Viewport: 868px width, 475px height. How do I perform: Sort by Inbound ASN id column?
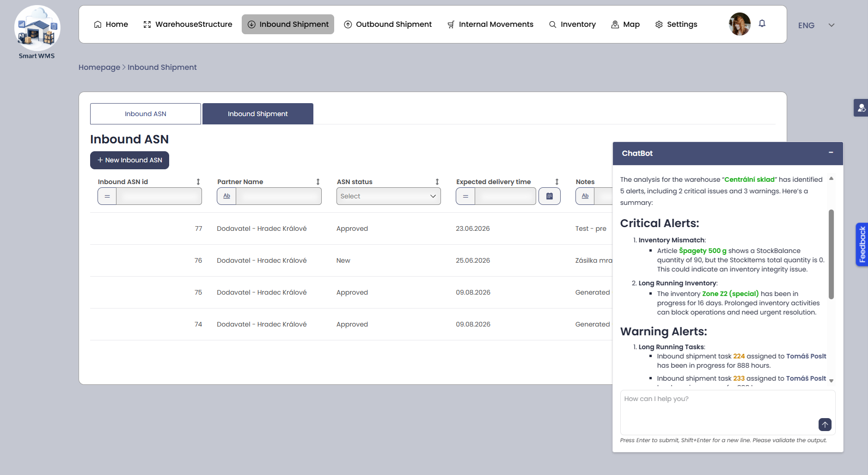(x=198, y=182)
